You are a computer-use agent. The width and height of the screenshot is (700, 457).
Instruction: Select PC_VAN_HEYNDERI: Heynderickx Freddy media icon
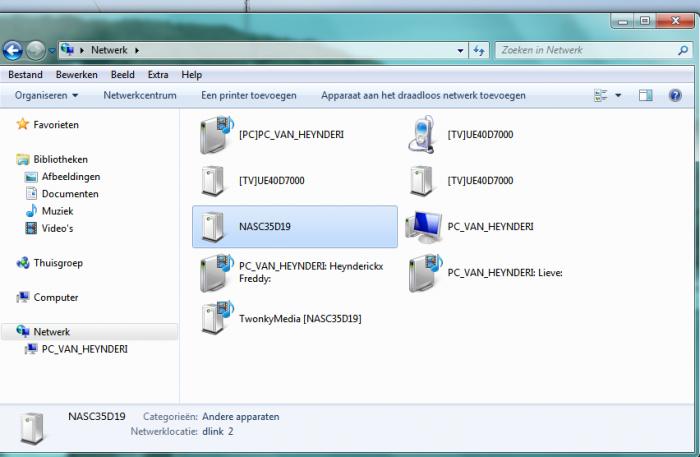[x=217, y=273]
